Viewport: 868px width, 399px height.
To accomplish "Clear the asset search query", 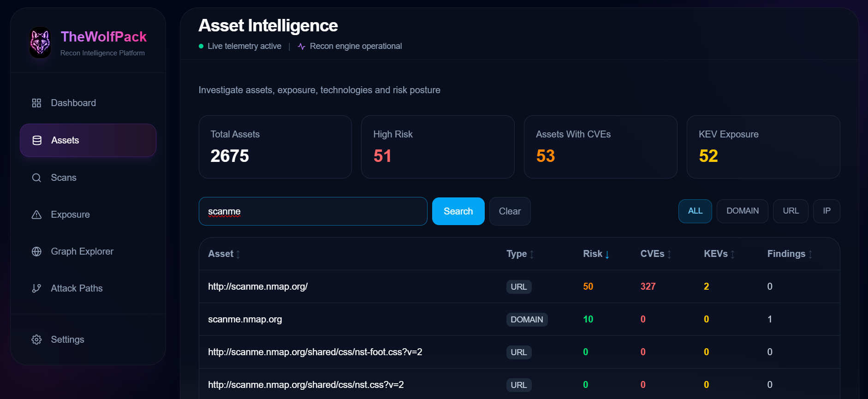I will click(510, 211).
